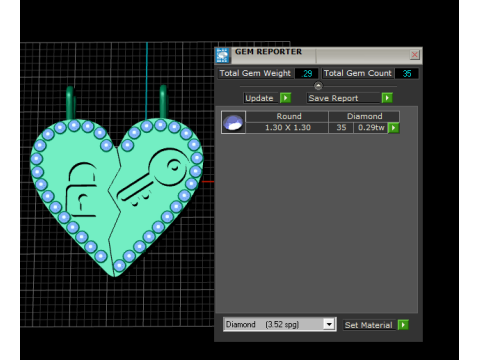Image resolution: width=480 pixels, height=360 pixels.
Task: Click the Total Gem Count label
Action: [358, 73]
